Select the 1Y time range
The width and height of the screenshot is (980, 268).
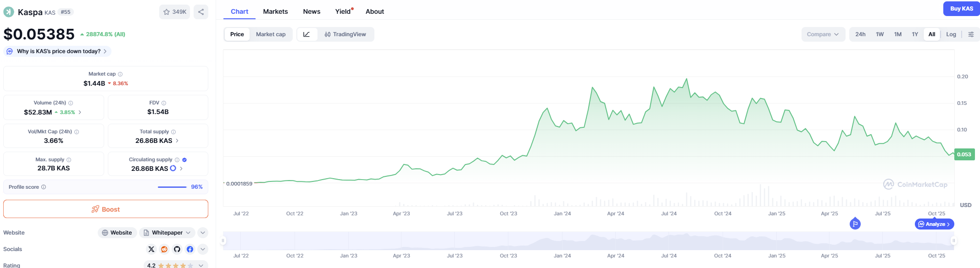915,34
